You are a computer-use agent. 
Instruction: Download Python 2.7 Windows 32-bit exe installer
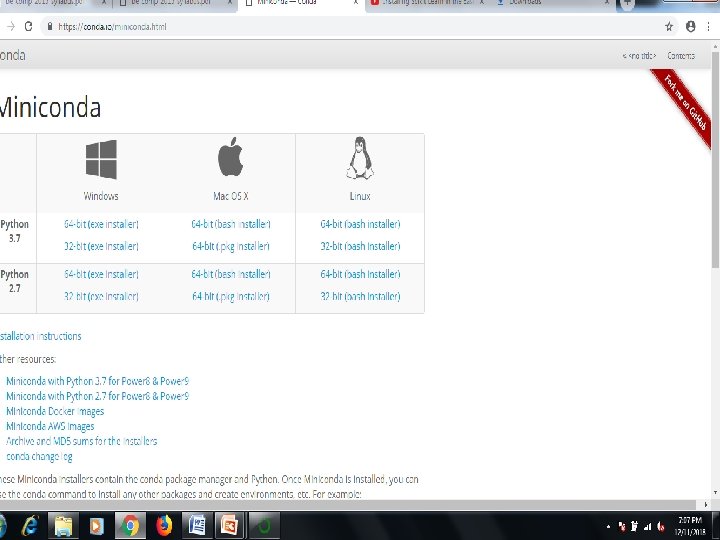point(101,296)
